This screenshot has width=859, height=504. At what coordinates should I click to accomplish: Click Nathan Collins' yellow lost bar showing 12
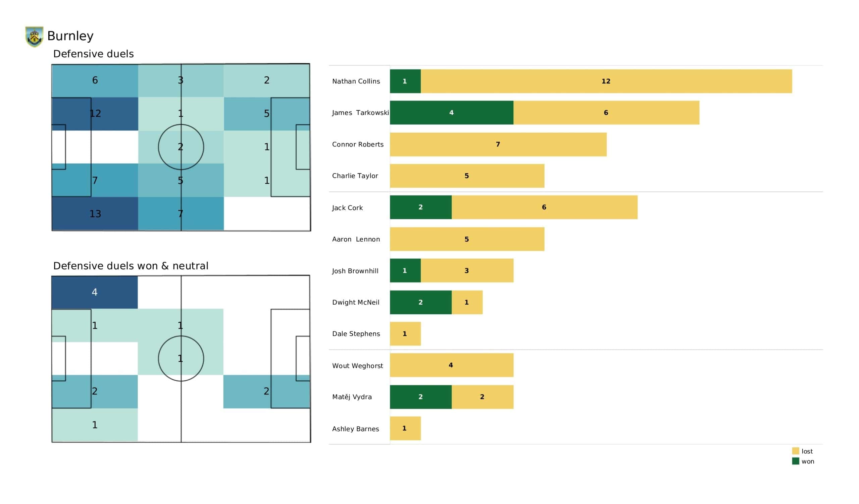coord(606,81)
